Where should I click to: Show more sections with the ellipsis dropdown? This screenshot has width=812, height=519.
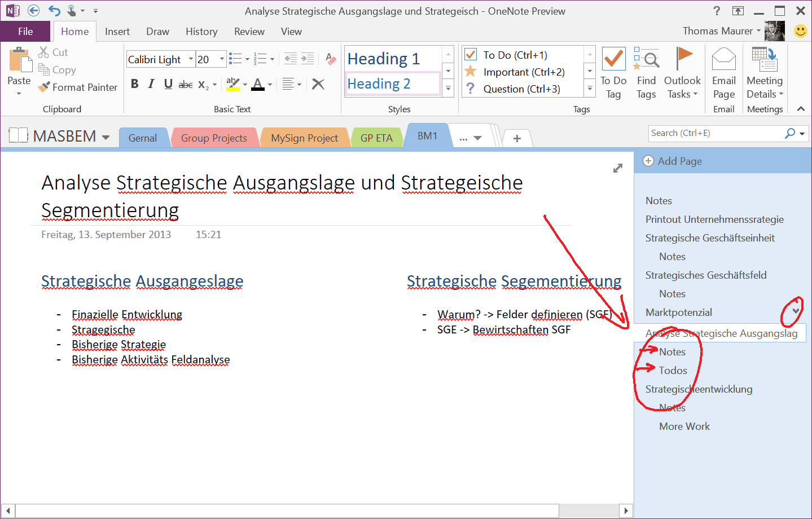click(x=470, y=138)
